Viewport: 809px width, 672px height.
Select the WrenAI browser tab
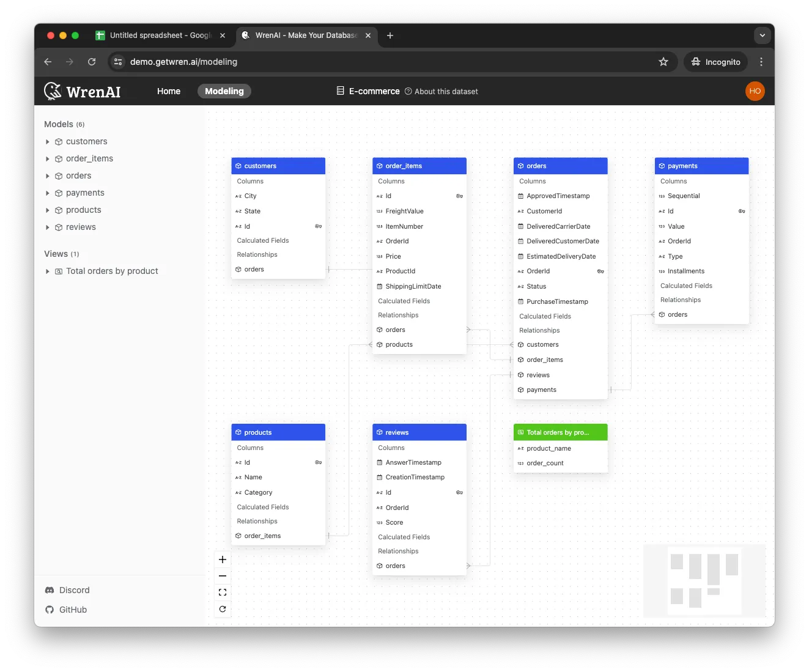(306, 35)
